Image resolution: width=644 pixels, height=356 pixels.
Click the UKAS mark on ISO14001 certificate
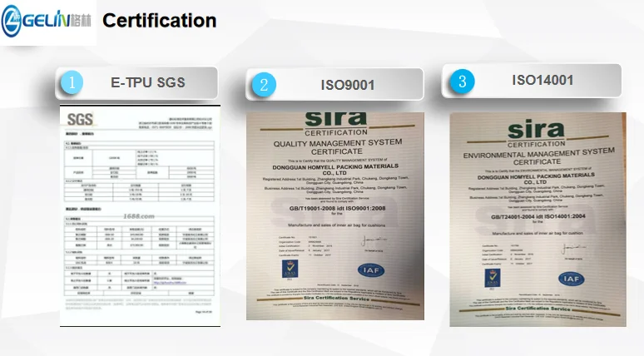point(493,279)
